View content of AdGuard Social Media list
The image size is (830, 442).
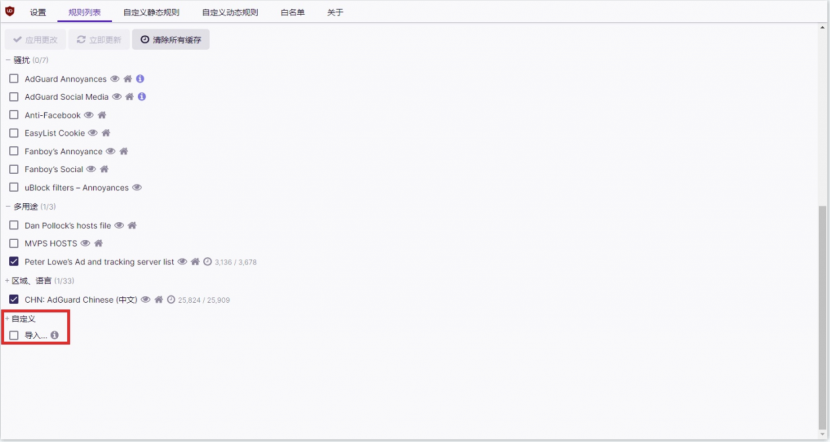pyautogui.click(x=117, y=97)
